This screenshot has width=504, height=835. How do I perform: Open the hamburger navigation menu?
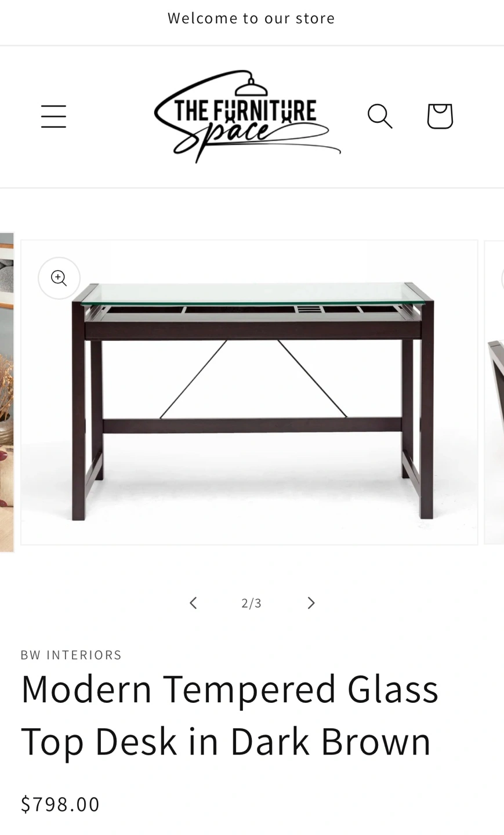(x=53, y=117)
